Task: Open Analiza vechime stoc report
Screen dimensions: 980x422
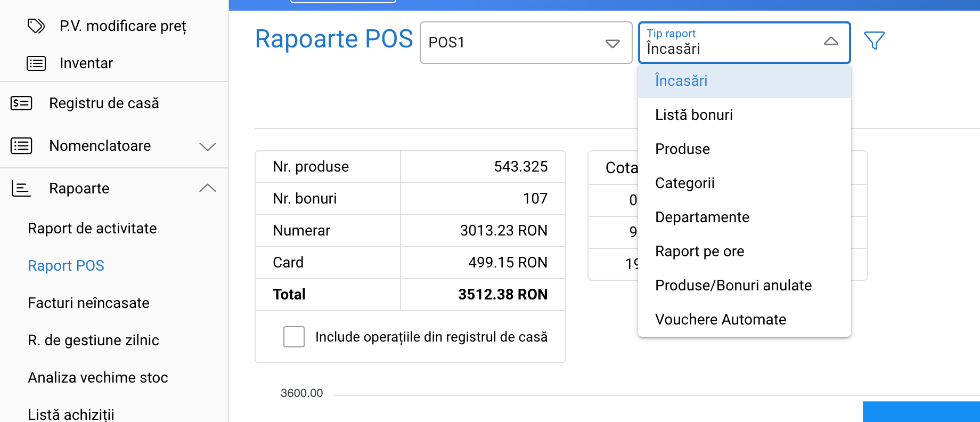Action: (x=98, y=378)
